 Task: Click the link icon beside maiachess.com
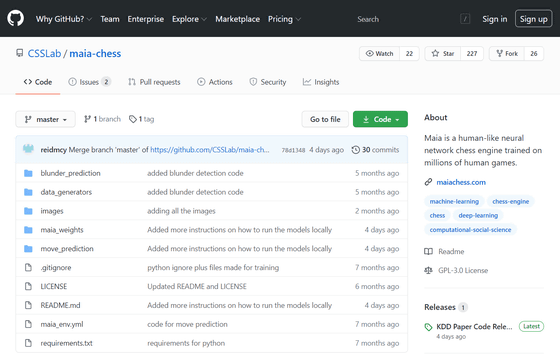click(x=428, y=182)
